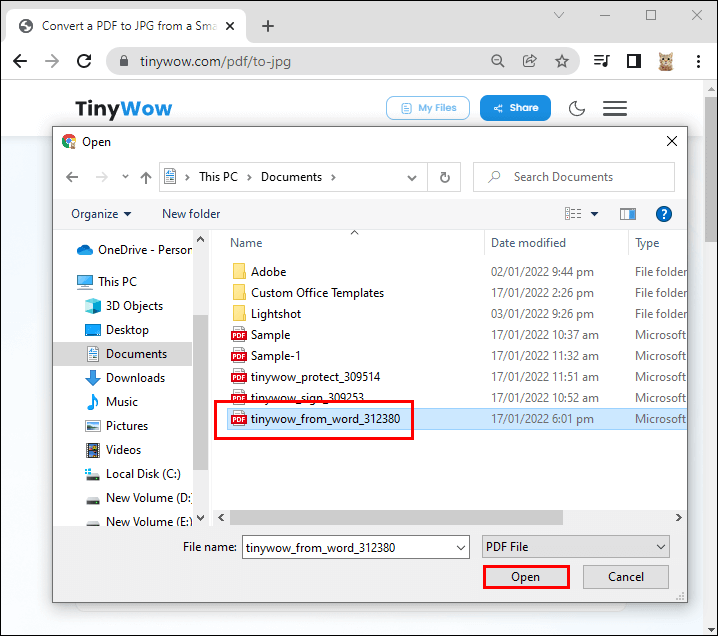The image size is (718, 636).
Task: Click the zoom magnifier icon in address bar
Action: point(498,61)
